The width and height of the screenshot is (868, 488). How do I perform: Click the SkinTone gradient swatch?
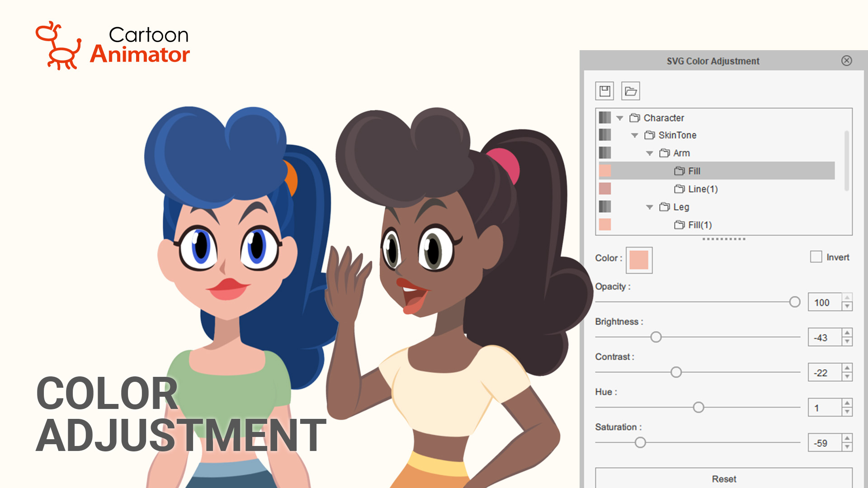(x=605, y=135)
